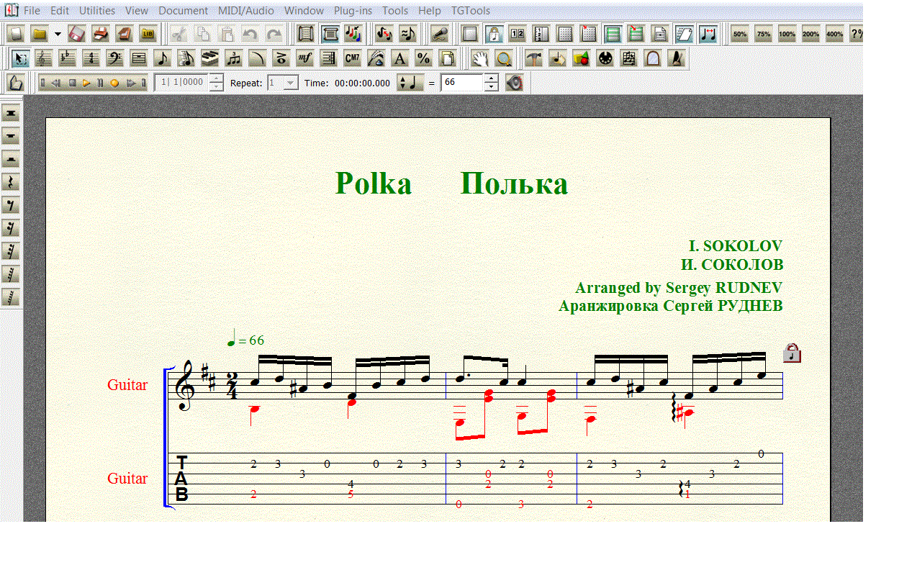
Task: Choose the Speedy Entry tool
Action: pos(186,58)
